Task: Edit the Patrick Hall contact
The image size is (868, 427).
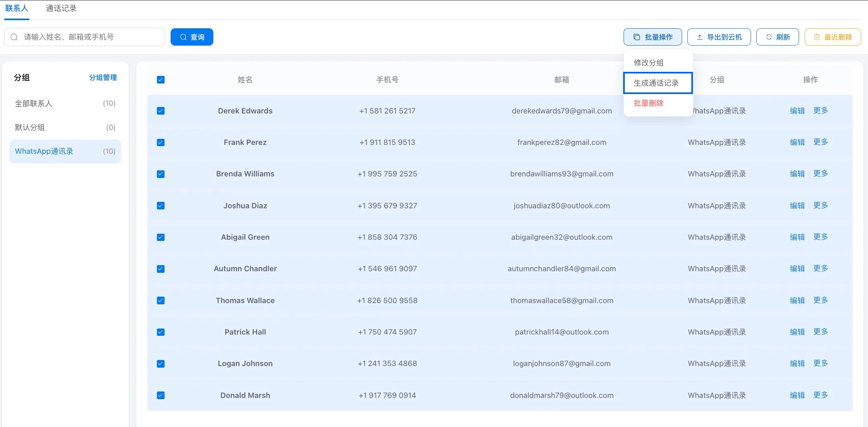Action: [x=797, y=332]
